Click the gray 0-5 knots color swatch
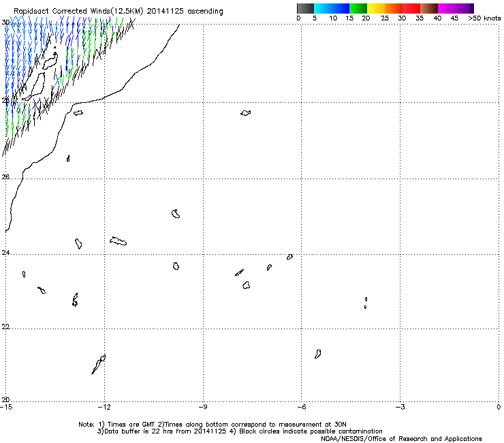Viewport: 504px width, 443px height. coord(306,8)
